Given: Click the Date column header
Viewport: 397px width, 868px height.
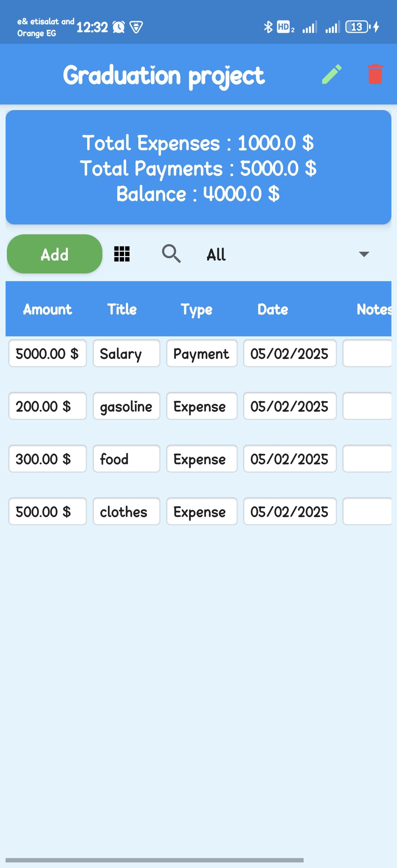Looking at the screenshot, I should [273, 309].
